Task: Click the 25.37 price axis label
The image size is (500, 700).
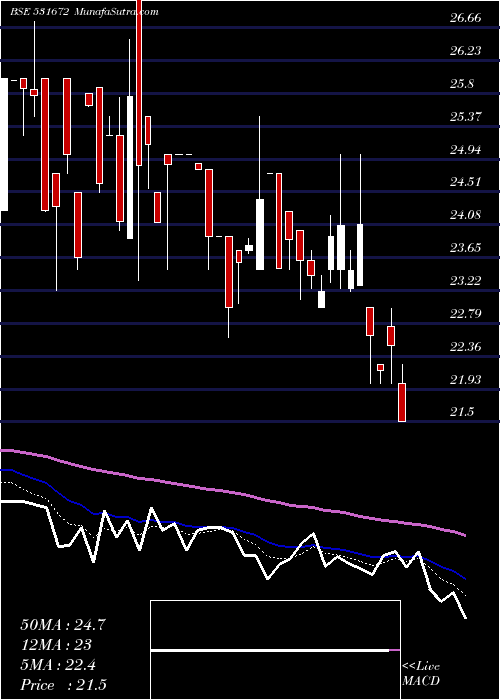Action: [x=466, y=117]
